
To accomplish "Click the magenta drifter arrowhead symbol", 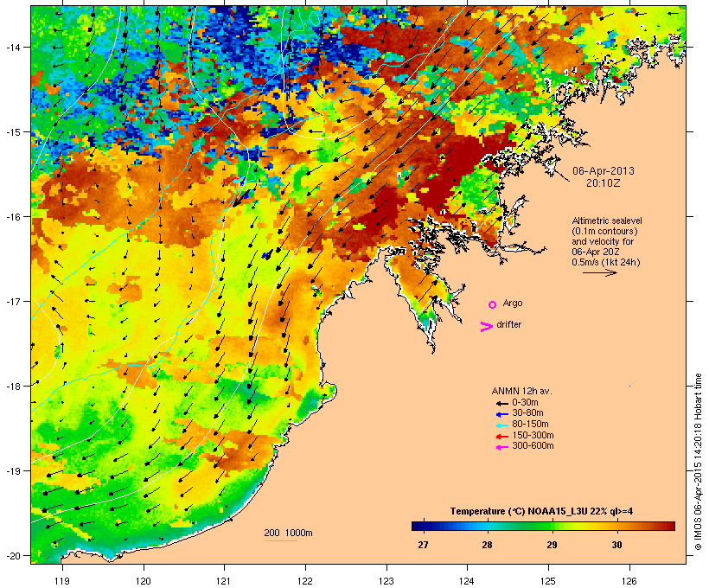I will [x=486, y=327].
